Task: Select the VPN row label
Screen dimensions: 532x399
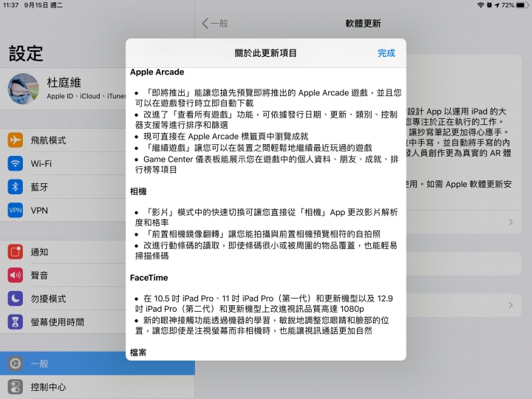Action: pos(39,211)
